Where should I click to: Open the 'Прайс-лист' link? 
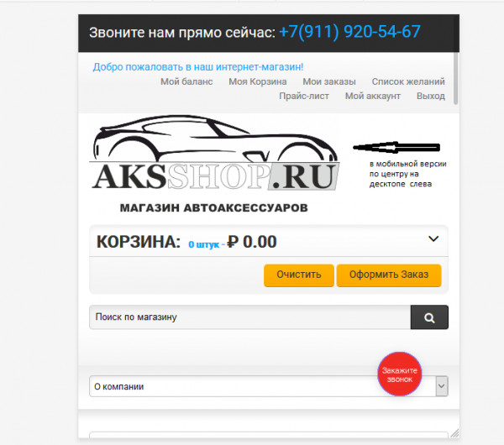point(304,96)
